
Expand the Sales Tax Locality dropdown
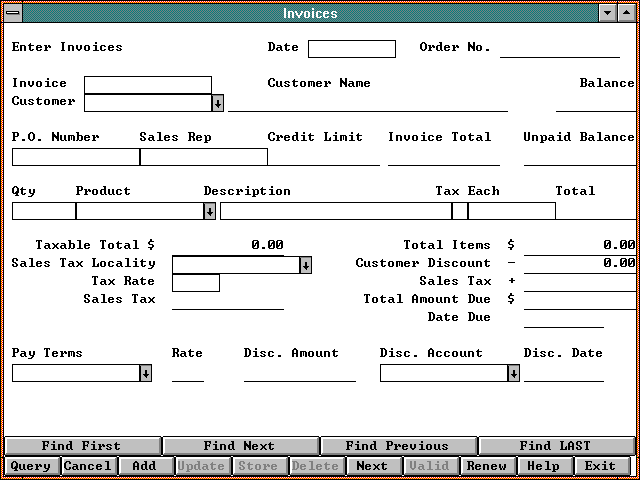(305, 265)
